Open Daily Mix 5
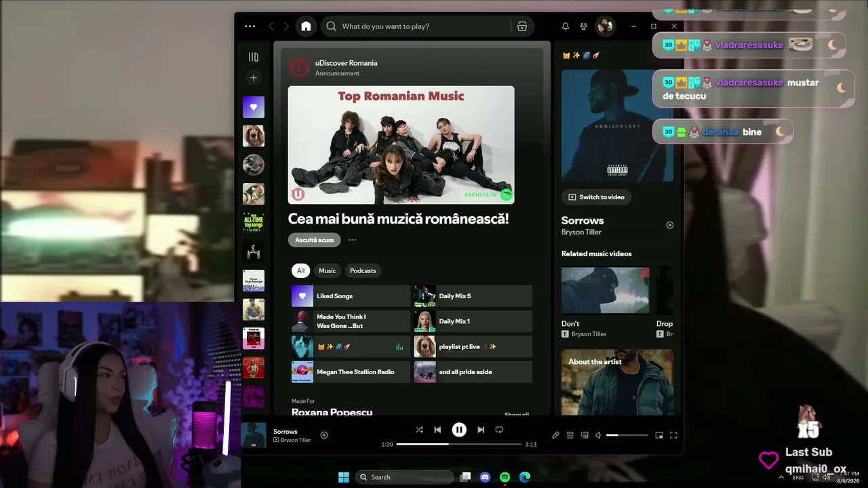The image size is (868, 488). coord(473,296)
